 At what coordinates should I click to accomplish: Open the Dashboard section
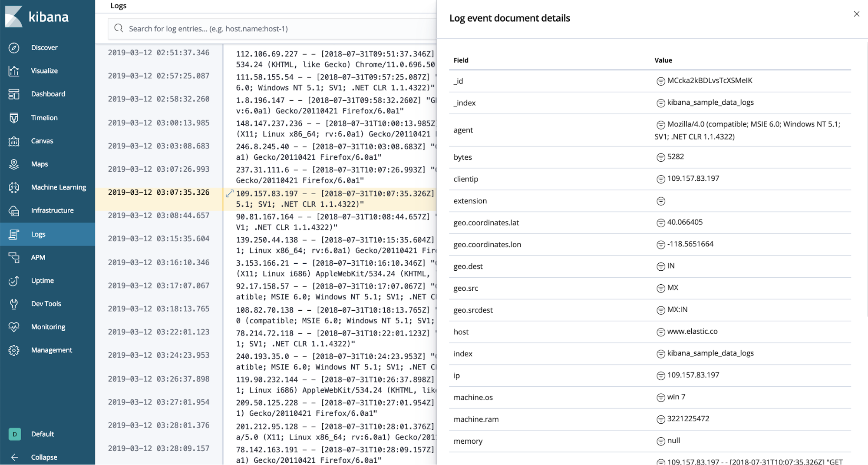(48, 93)
